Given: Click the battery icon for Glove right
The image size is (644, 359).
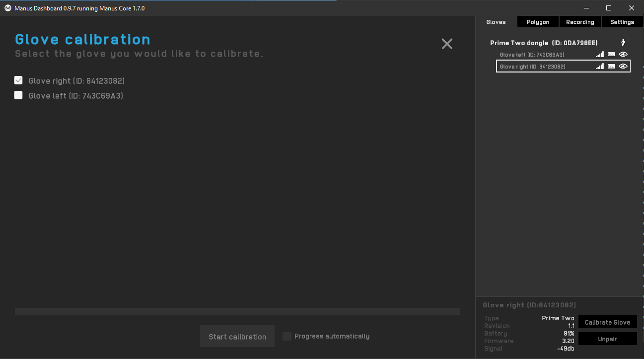Looking at the screenshot, I should click(x=611, y=67).
